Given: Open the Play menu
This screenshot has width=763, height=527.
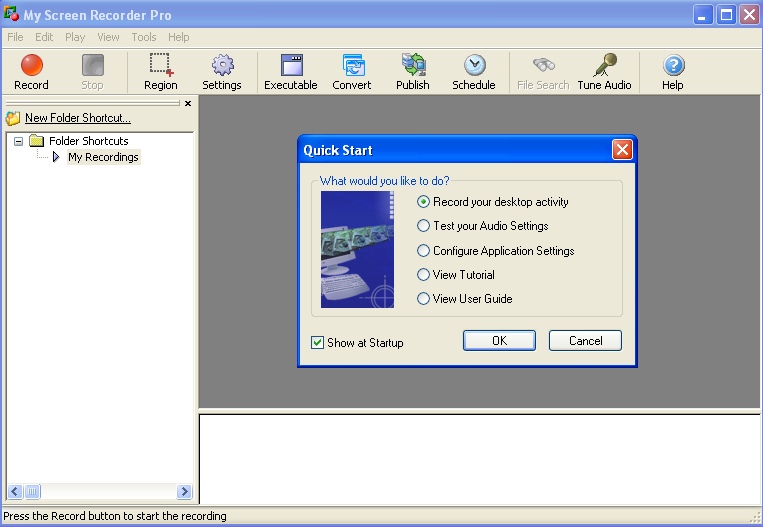Looking at the screenshot, I should click(x=75, y=37).
